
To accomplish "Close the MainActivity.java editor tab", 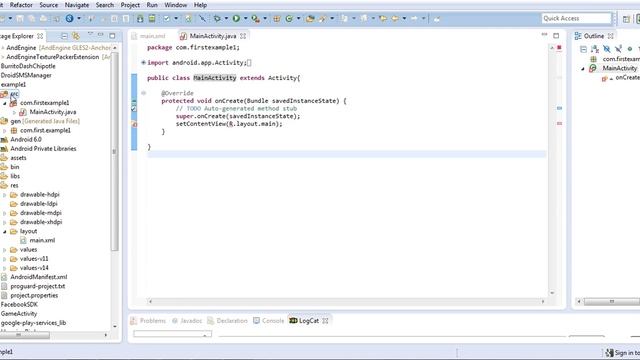I will [243, 36].
